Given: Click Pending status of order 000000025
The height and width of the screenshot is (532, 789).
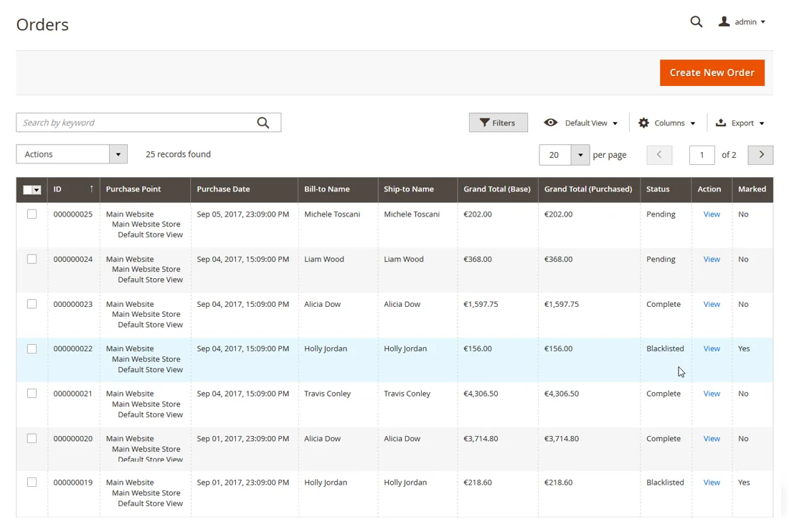Looking at the screenshot, I should (661, 214).
